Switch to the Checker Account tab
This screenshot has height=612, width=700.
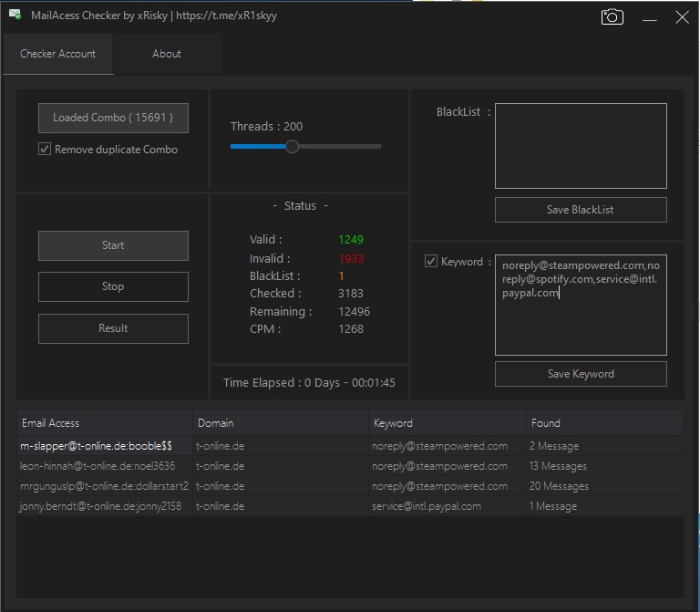point(57,54)
